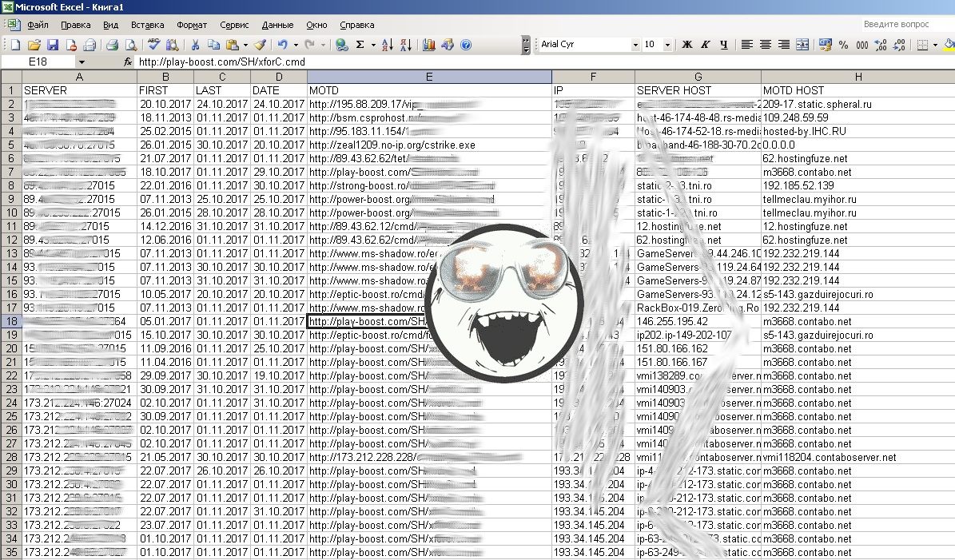Select the Format Painter brush

260,45
